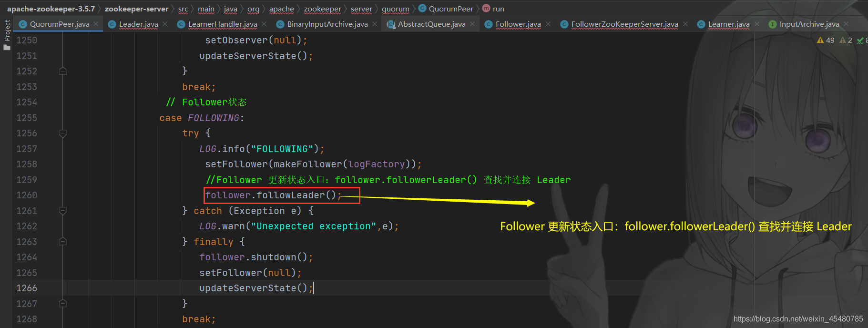Click follower.shutdown() on line 1264

pyautogui.click(x=256, y=257)
